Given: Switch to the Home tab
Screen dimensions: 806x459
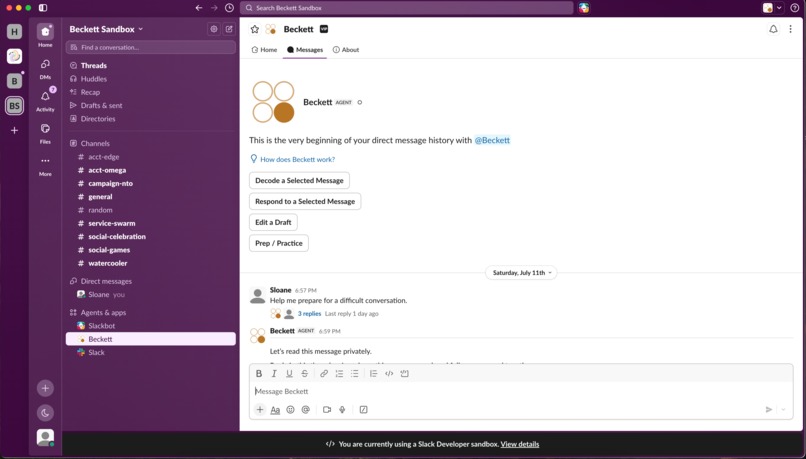Looking at the screenshot, I should coord(264,50).
